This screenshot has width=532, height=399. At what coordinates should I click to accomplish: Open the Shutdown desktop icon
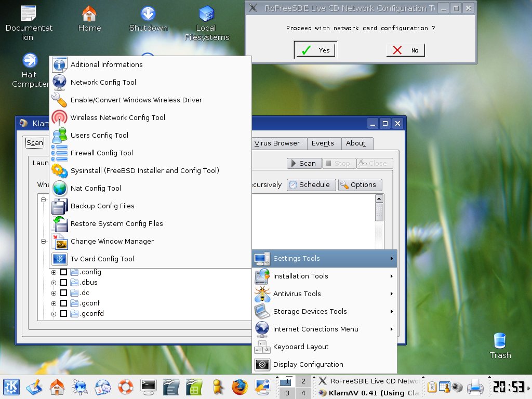(x=148, y=14)
